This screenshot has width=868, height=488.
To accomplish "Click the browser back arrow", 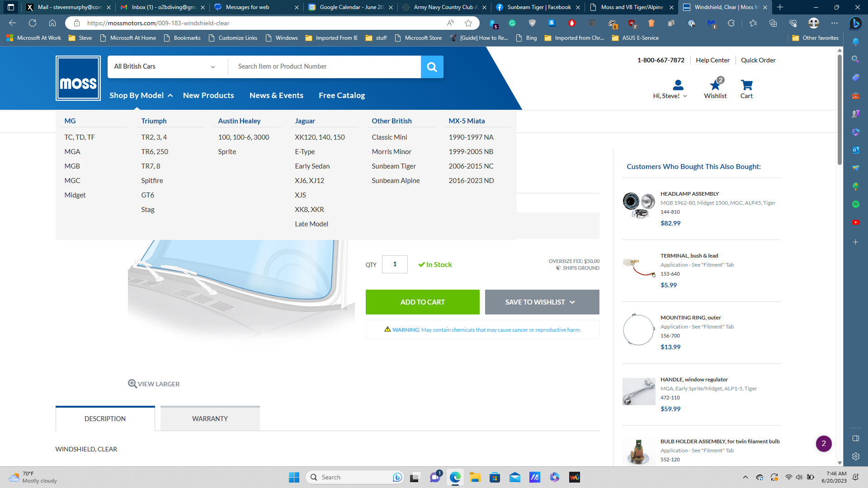I will point(13,23).
